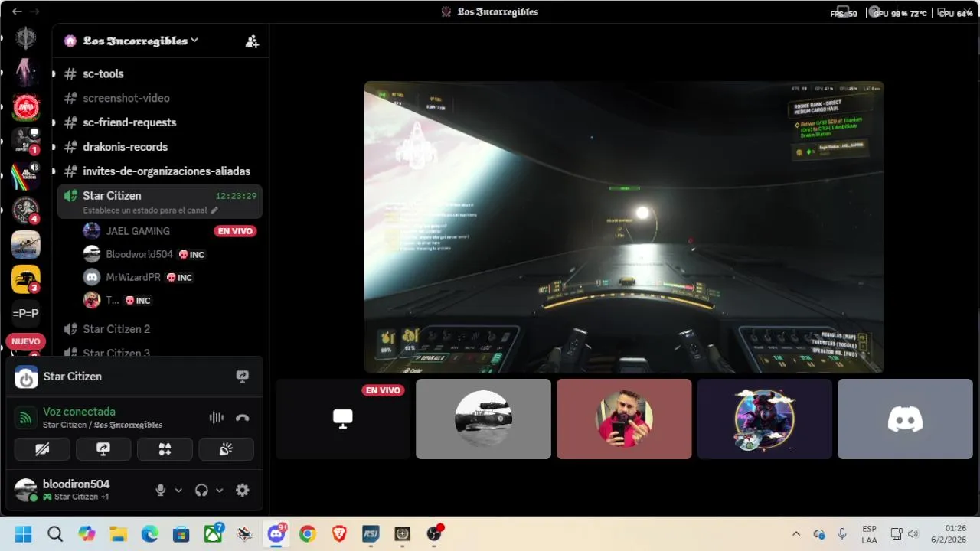This screenshot has width=980, height=551.
Task: Open the airplane picture server icon
Action: [26, 245]
